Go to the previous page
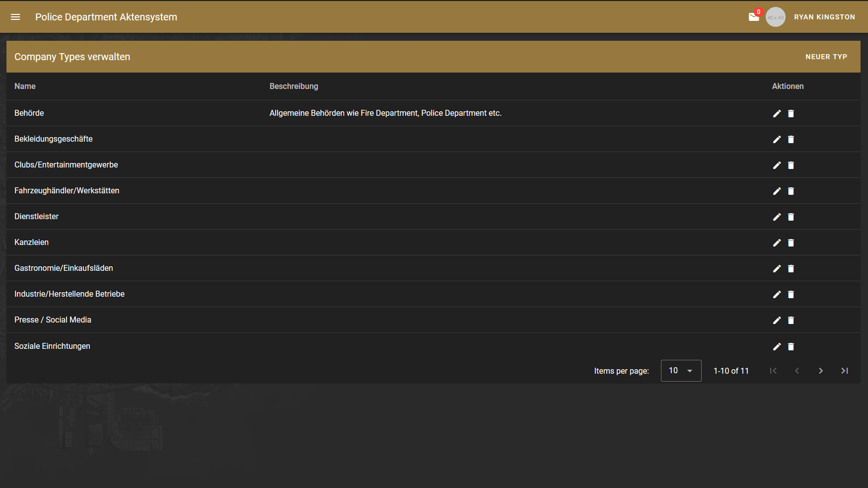 tap(797, 371)
